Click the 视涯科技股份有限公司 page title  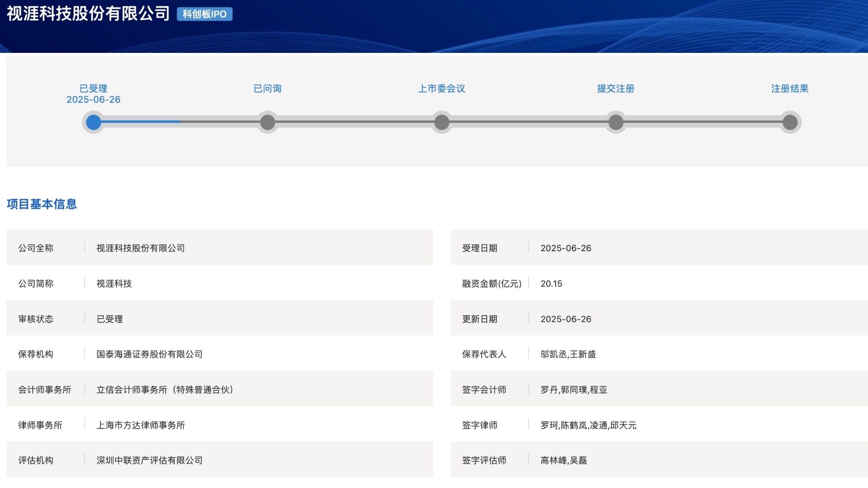click(x=88, y=14)
